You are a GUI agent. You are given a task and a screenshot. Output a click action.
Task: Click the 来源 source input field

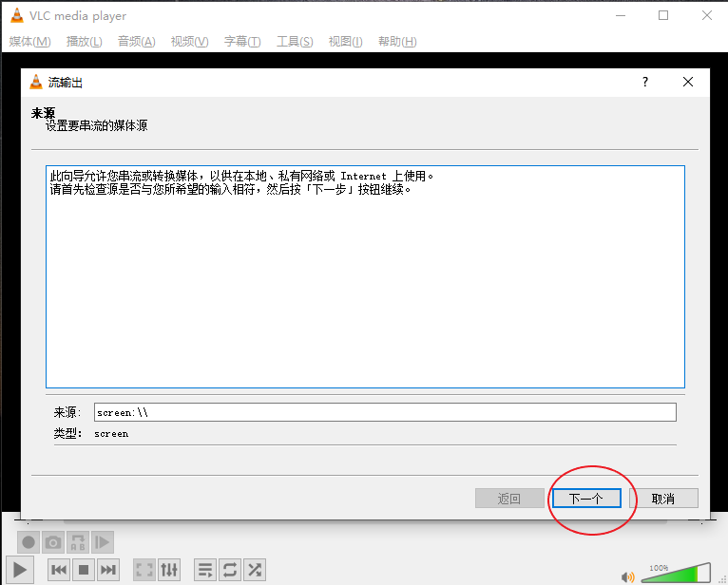(385, 412)
